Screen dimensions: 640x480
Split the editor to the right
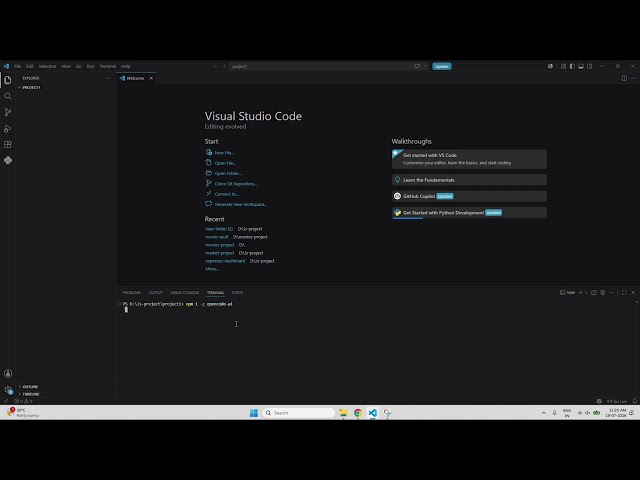[x=624, y=78]
